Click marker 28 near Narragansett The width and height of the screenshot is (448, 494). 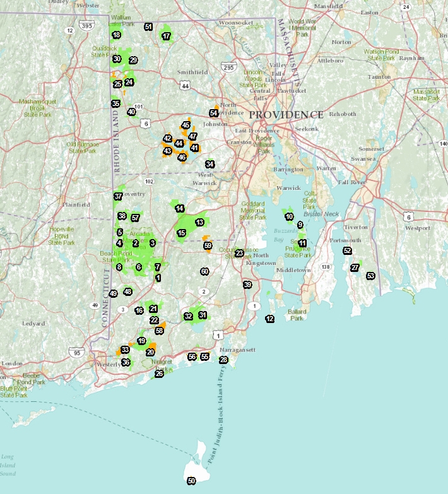(x=223, y=360)
